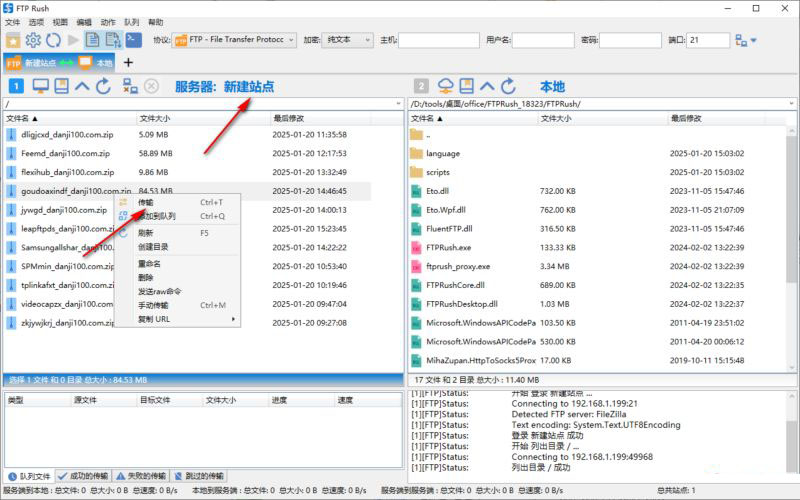The width and height of the screenshot is (800, 500).
Task: Click disconnect network icon in server pane
Action: click(x=130, y=86)
